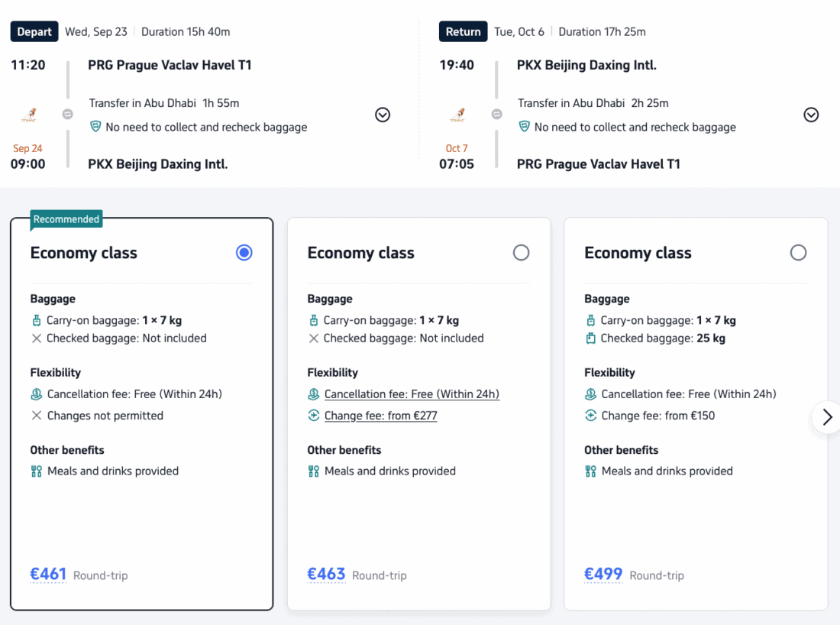Click the Return label tab
The height and width of the screenshot is (625, 840).
463,31
